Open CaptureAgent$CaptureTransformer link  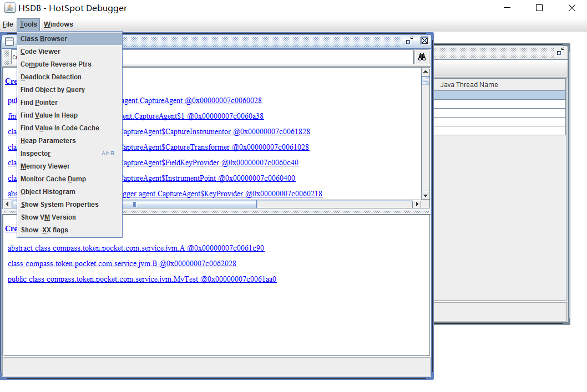point(216,147)
